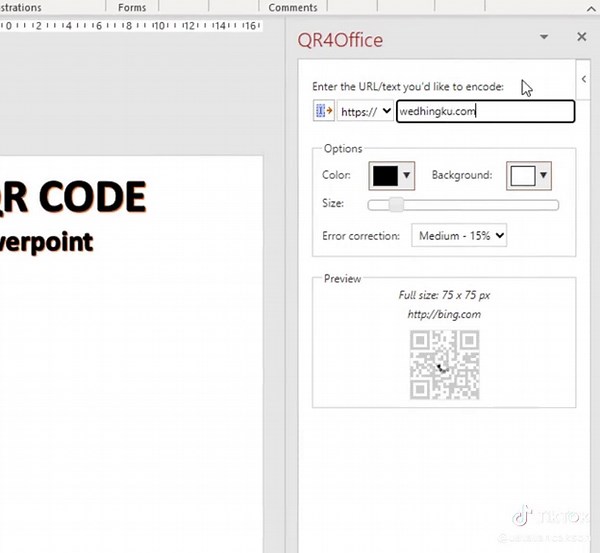600x553 pixels.
Task: Click the horizontal ruler above the slide
Action: pyautogui.click(x=130, y=26)
